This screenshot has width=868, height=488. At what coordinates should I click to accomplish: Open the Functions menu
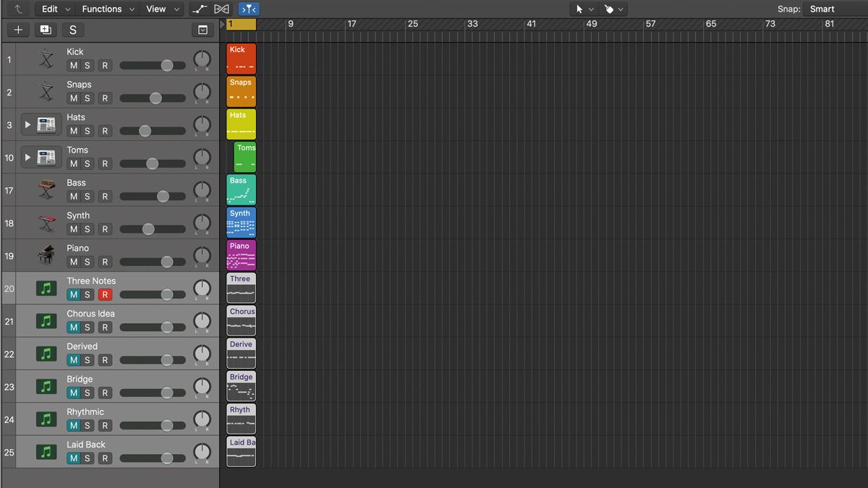pos(102,9)
